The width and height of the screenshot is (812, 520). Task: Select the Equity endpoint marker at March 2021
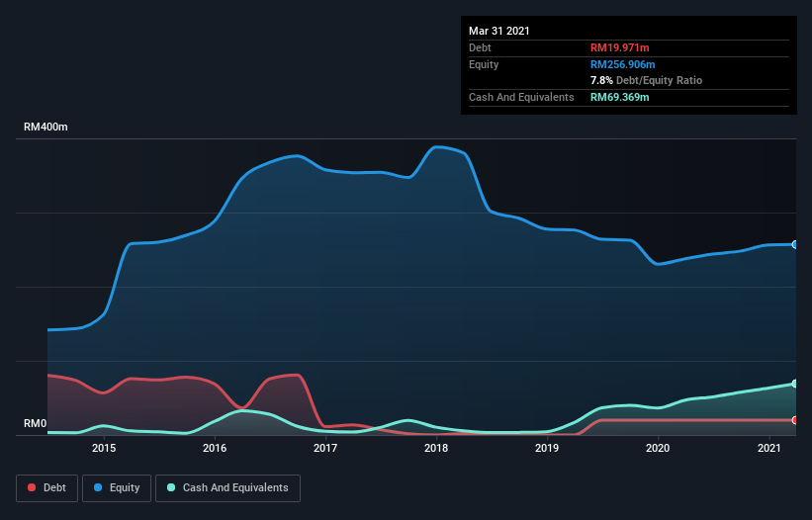point(795,245)
